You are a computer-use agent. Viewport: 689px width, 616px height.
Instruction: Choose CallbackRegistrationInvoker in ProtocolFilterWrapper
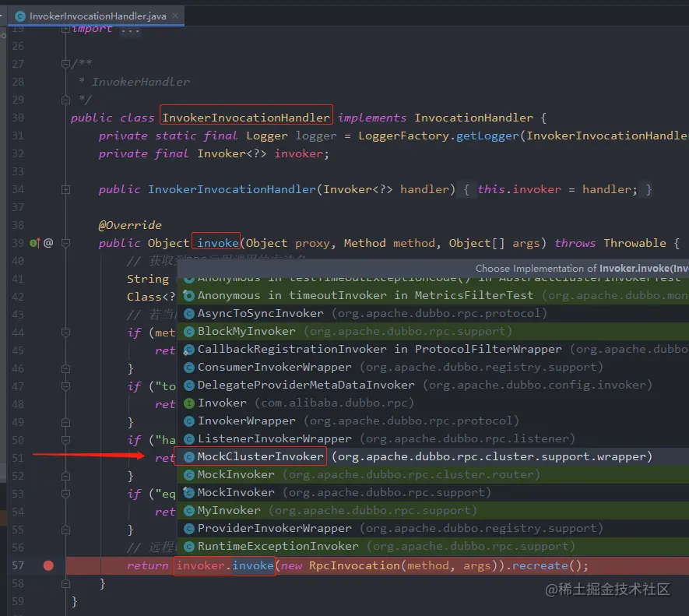point(433,350)
